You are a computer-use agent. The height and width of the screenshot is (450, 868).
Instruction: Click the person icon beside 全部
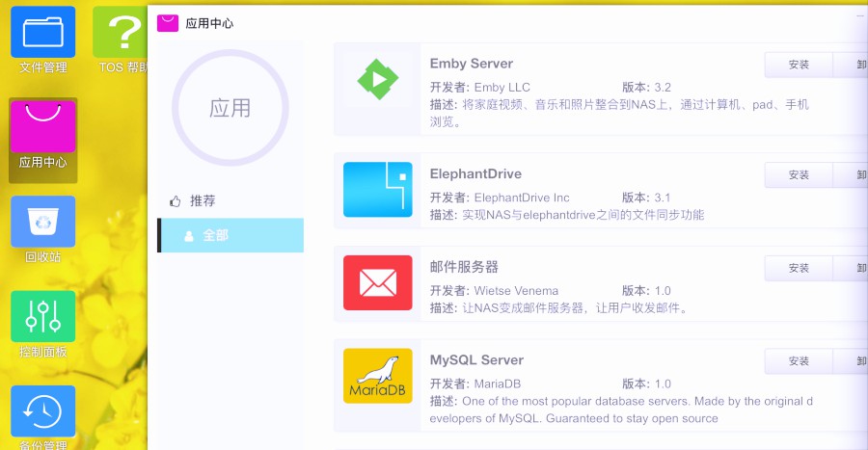click(189, 236)
